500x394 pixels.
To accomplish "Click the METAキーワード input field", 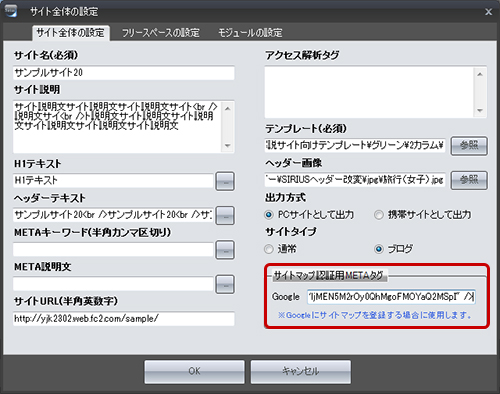I will tap(113, 249).
